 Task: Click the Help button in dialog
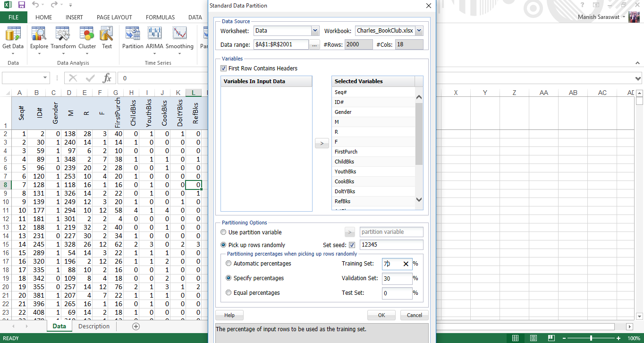tap(229, 315)
